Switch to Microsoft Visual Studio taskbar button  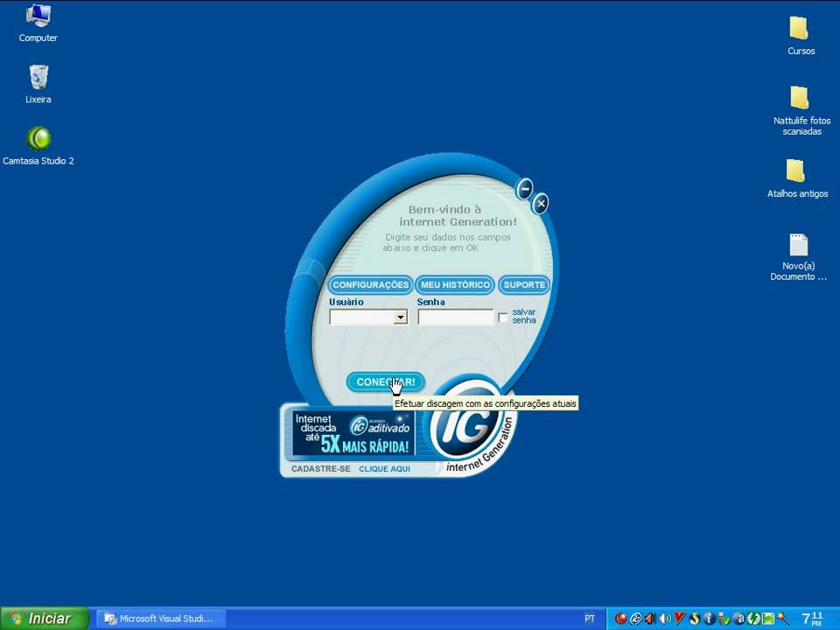point(162,619)
